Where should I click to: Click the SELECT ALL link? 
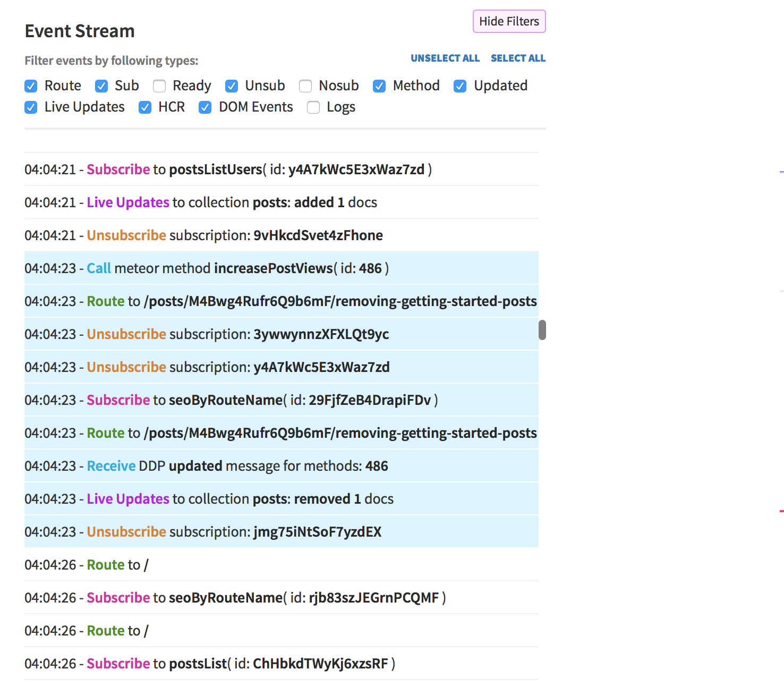click(x=518, y=58)
